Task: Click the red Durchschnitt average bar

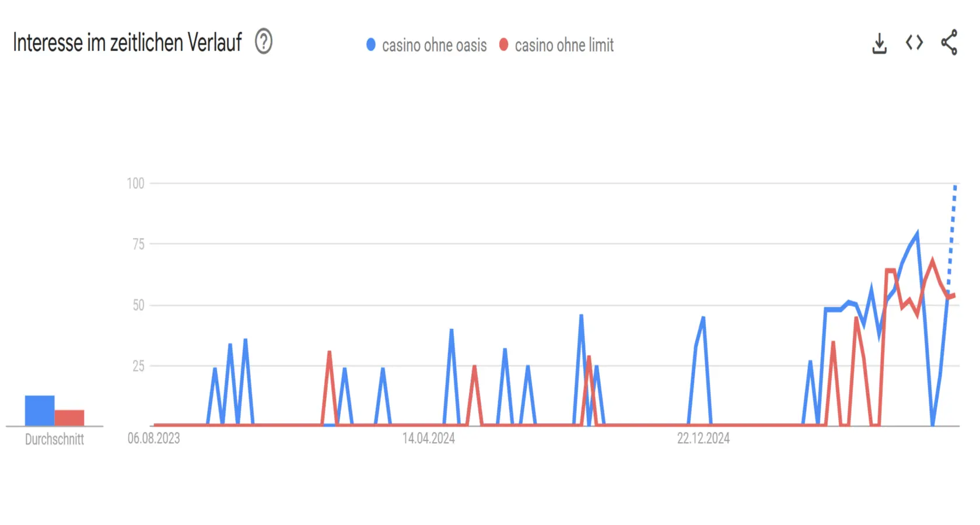Action: [69, 418]
